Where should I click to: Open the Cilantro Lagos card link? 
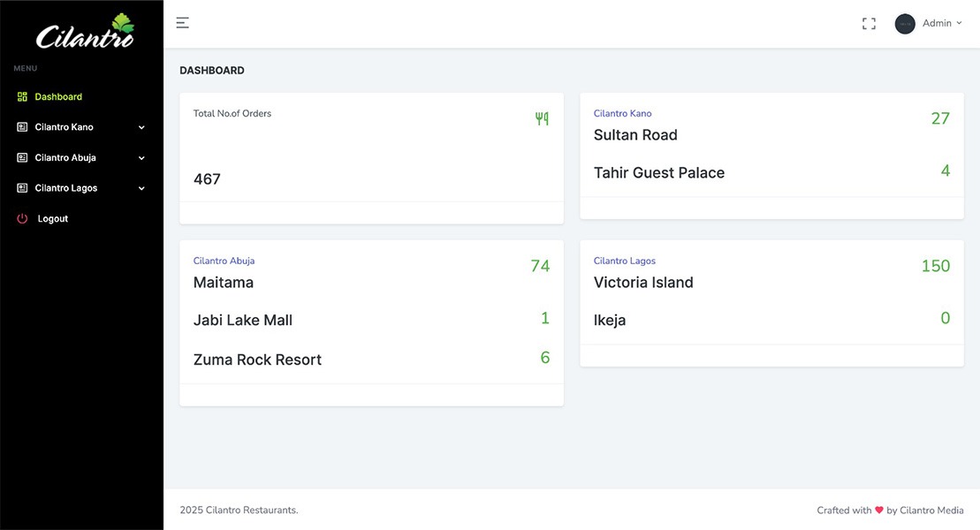pyautogui.click(x=624, y=261)
